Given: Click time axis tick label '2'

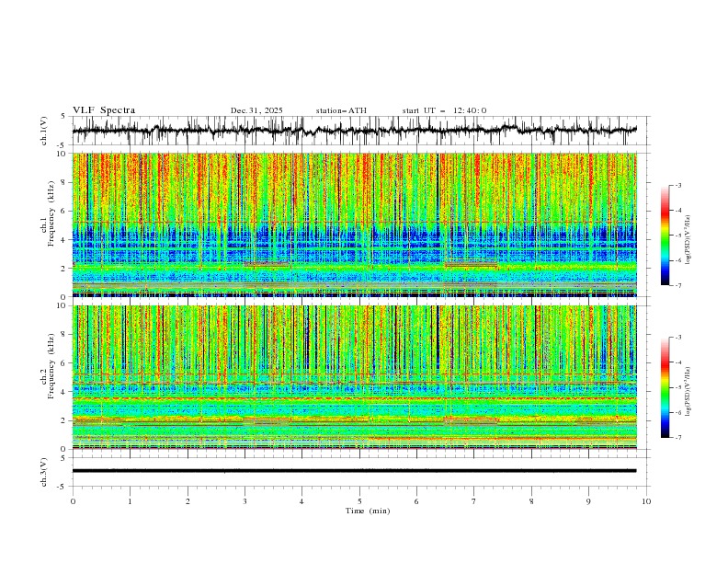Looking at the screenshot, I should (188, 501).
